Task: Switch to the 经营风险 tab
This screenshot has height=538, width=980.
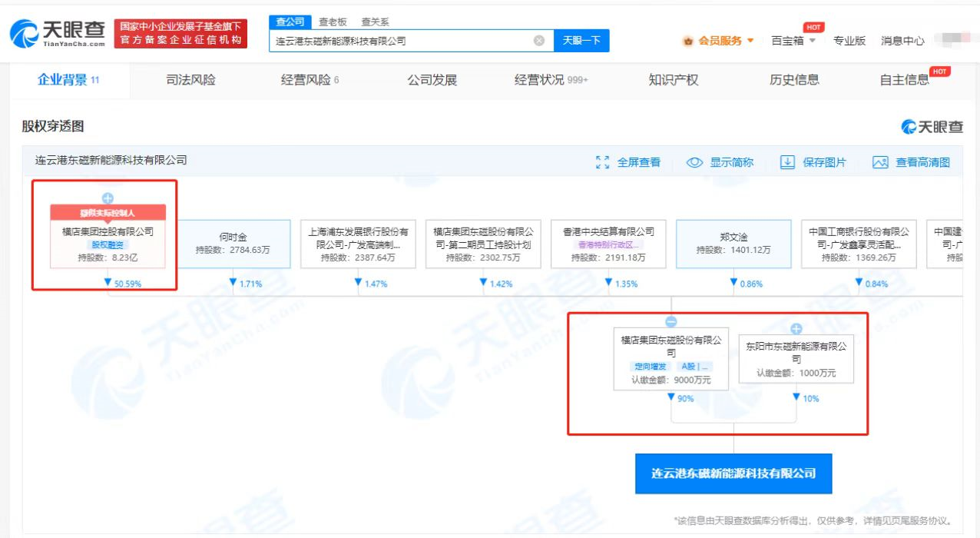Action: [310, 80]
